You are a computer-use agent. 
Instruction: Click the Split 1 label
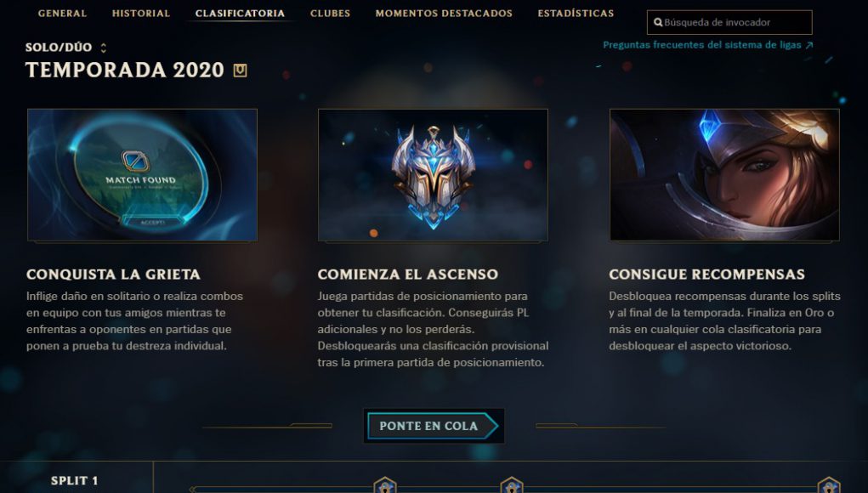(74, 481)
